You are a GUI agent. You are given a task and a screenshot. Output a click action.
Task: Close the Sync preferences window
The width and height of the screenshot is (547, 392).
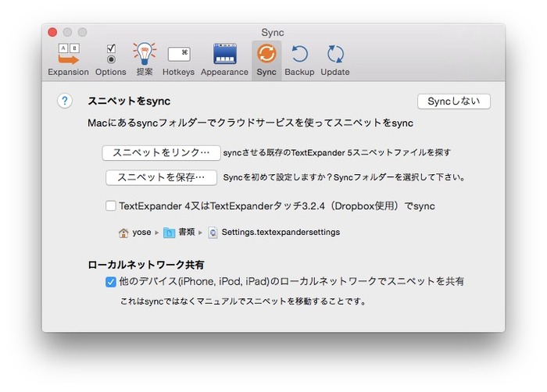point(52,33)
